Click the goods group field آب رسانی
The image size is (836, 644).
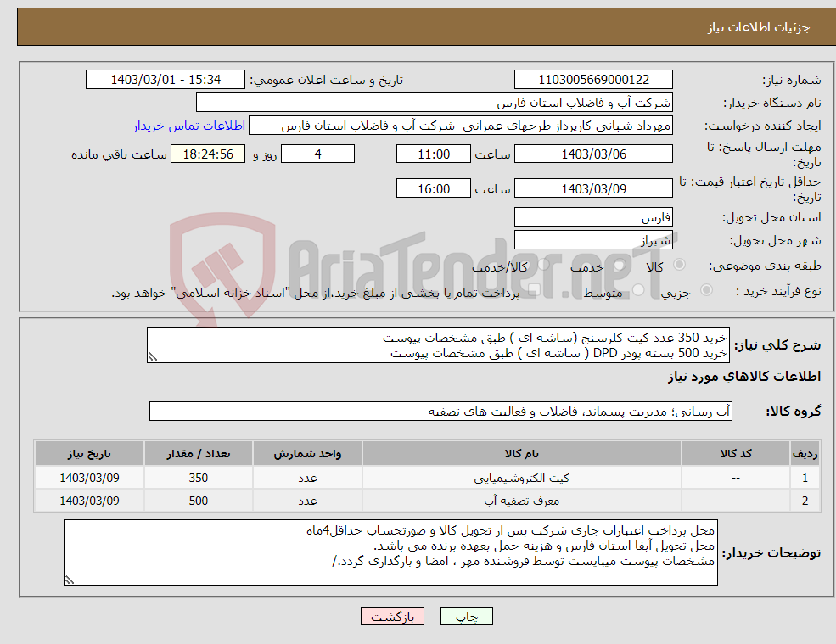441,411
